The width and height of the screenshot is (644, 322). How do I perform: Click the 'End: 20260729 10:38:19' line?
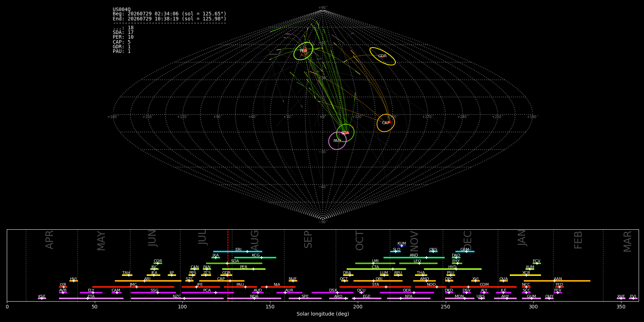[170, 19]
